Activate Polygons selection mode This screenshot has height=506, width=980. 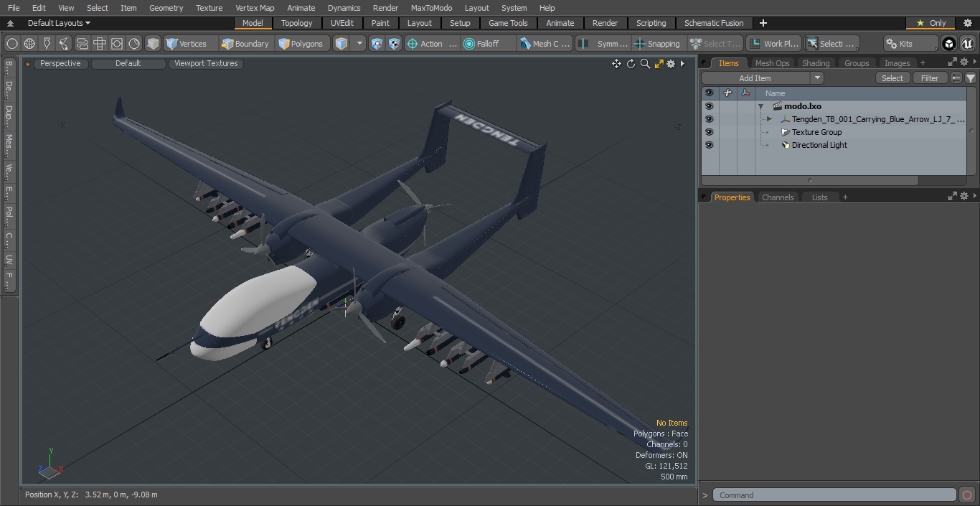(x=301, y=44)
